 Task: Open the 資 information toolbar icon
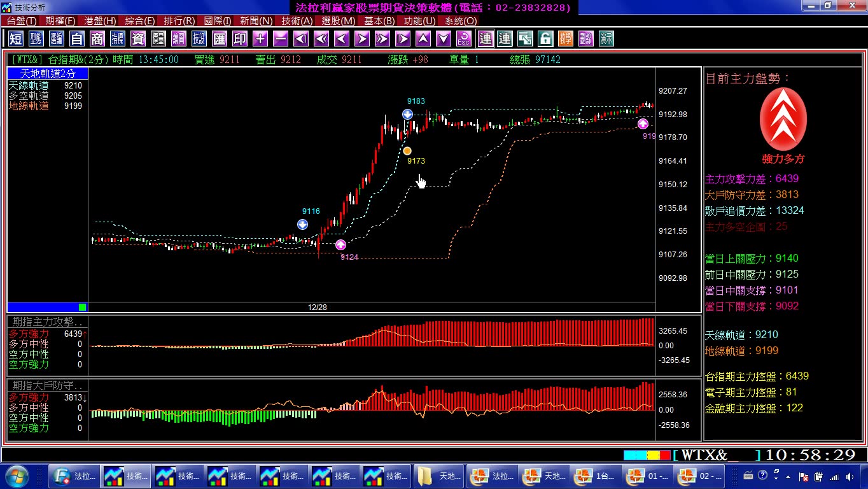138,39
